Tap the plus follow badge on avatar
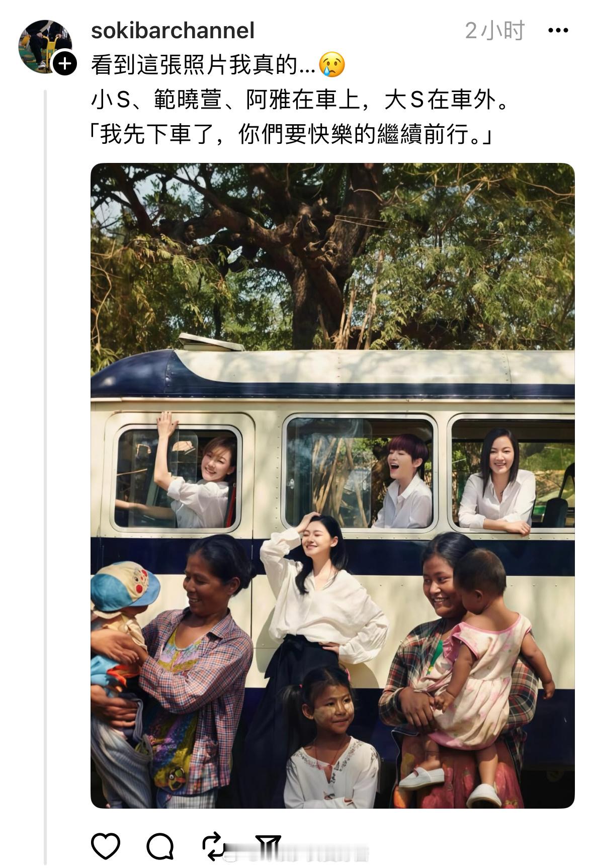This screenshot has width=593, height=868. (64, 63)
